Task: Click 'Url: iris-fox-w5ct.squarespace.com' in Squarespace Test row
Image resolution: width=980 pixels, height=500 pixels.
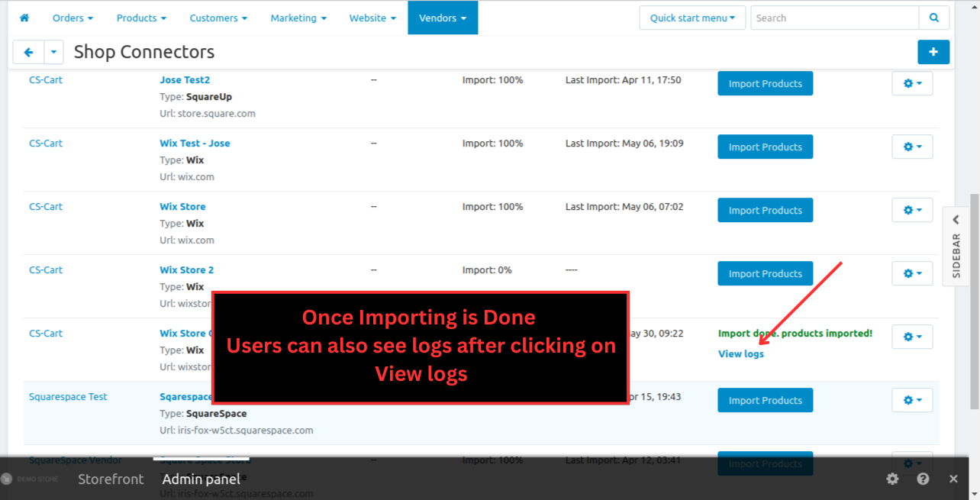Action: coord(237,430)
